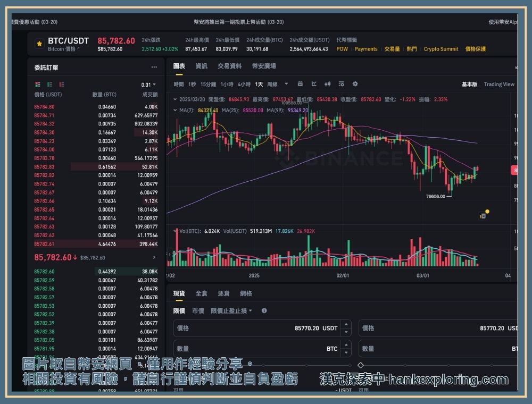Select the 1天 chart interval

pos(259,84)
